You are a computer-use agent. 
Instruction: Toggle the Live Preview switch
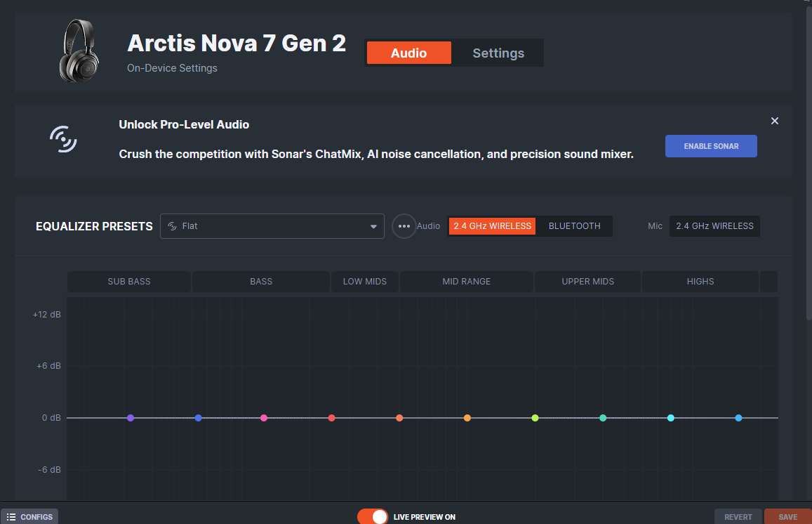[373, 517]
